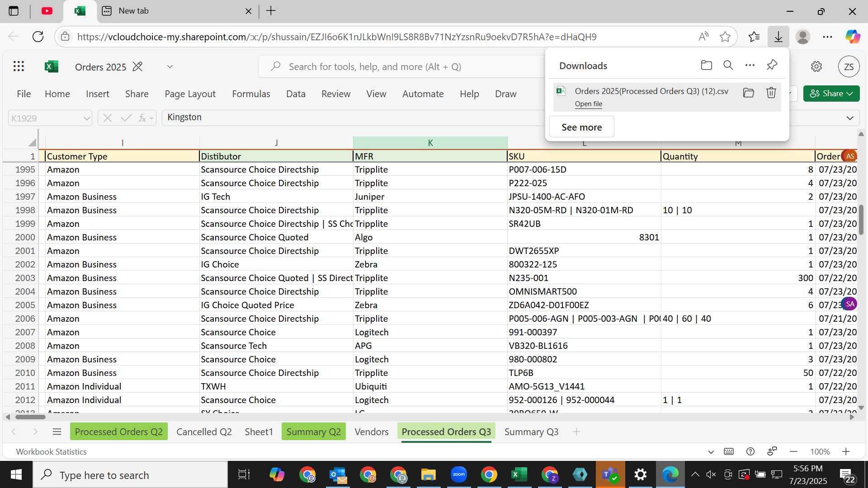Viewport: 868px width, 488px height.
Task: Click the Excel logo next to Orders 2025
Action: tap(52, 67)
